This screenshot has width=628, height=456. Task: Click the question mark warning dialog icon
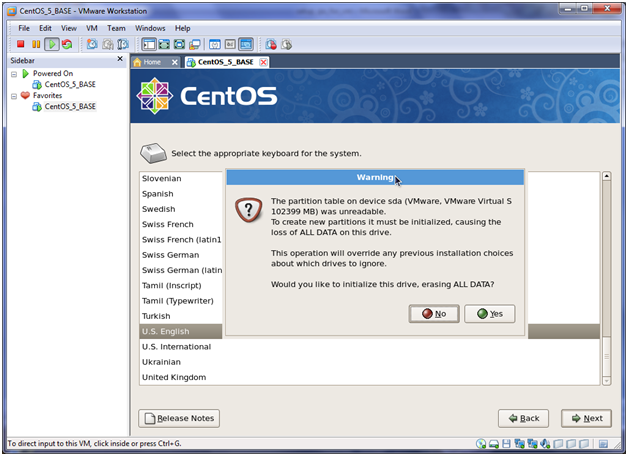click(249, 210)
